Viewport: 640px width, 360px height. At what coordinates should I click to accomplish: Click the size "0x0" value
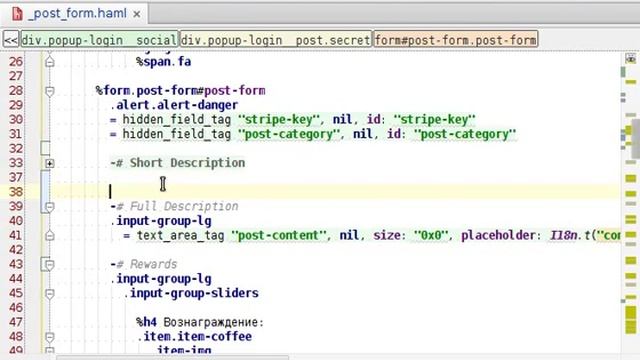pos(431,236)
